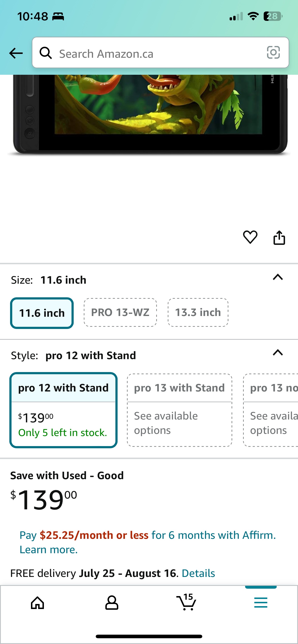The height and width of the screenshot is (644, 298).
Task: Choose pro 12 with Stand style
Action: click(x=63, y=410)
